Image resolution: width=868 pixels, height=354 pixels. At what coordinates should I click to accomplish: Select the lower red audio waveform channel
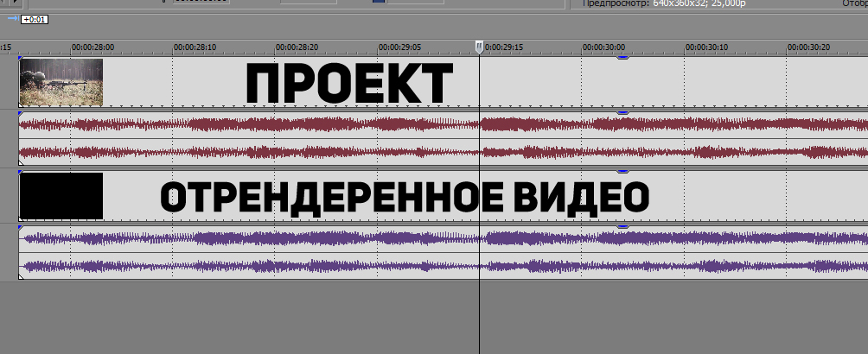click(x=443, y=152)
